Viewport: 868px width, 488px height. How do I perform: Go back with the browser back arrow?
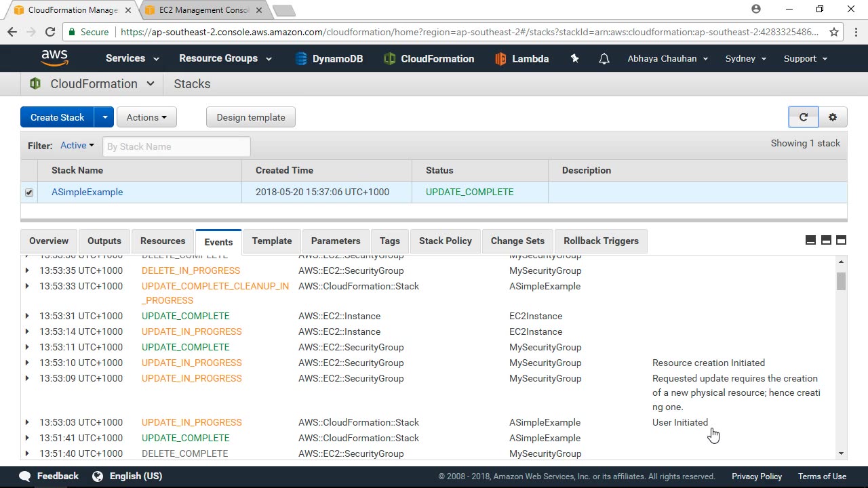pos(12,32)
